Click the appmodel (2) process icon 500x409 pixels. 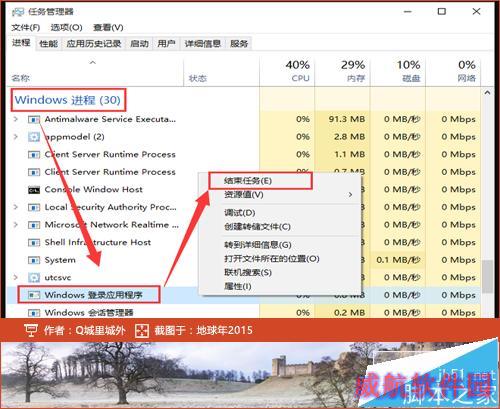tap(34, 137)
